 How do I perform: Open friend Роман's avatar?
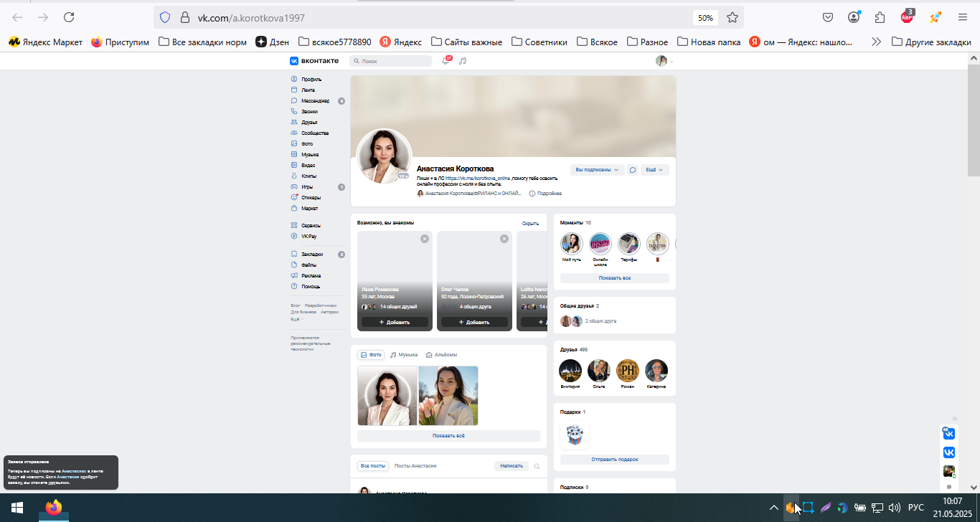coord(628,371)
